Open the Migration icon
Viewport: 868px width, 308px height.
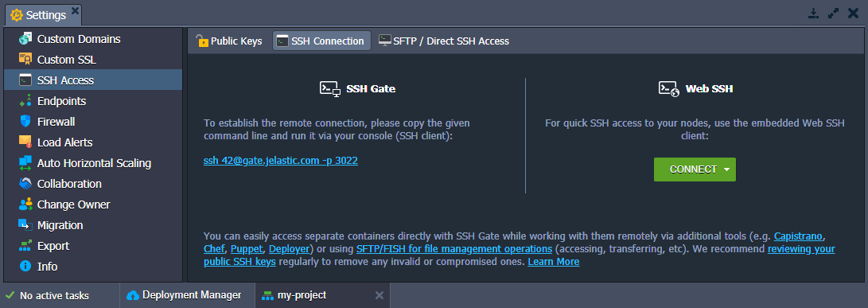(x=25, y=225)
